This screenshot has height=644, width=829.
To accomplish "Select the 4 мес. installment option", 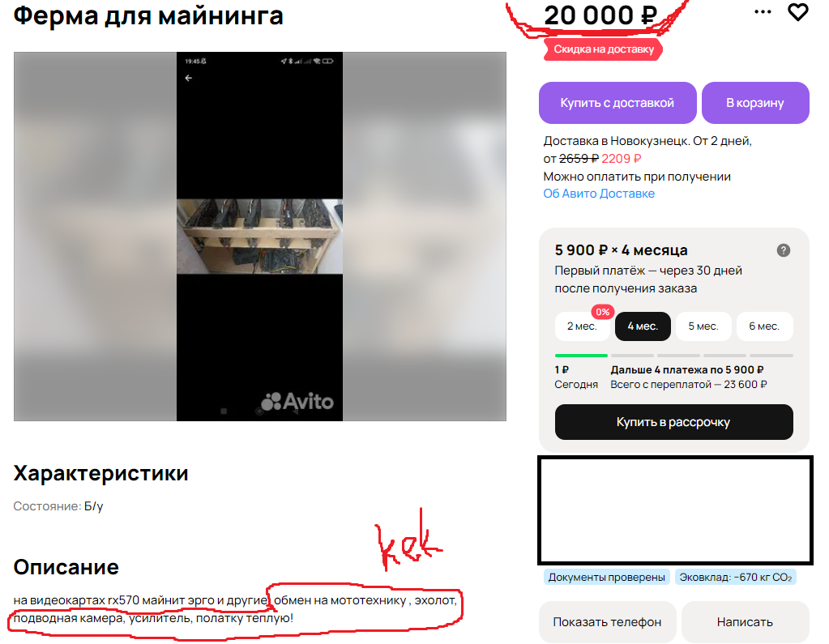I will tap(643, 326).
